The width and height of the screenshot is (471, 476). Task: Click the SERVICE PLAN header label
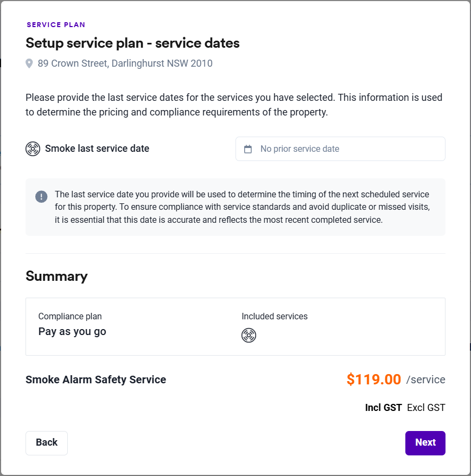pyautogui.click(x=56, y=25)
